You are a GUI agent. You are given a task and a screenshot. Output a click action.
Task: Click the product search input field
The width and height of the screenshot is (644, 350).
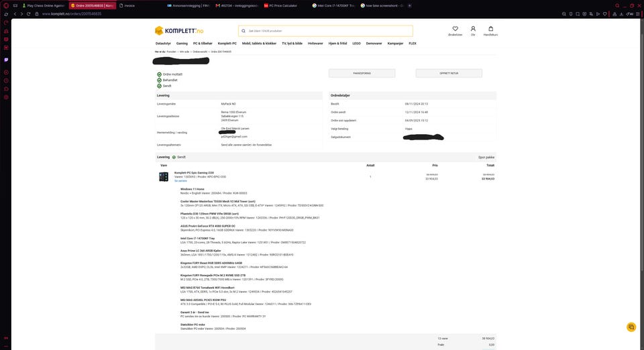(x=326, y=31)
